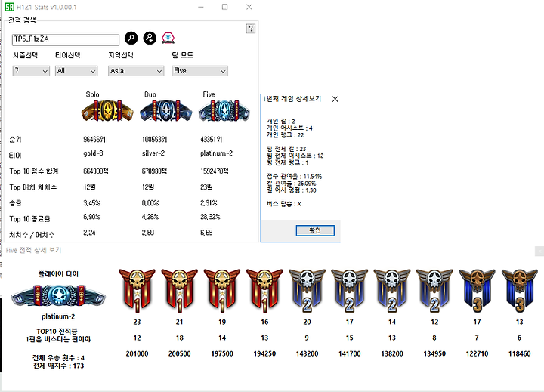The width and height of the screenshot is (544, 392).
Task: Select the rank 3 medal scoring 122710
Action: point(477,291)
